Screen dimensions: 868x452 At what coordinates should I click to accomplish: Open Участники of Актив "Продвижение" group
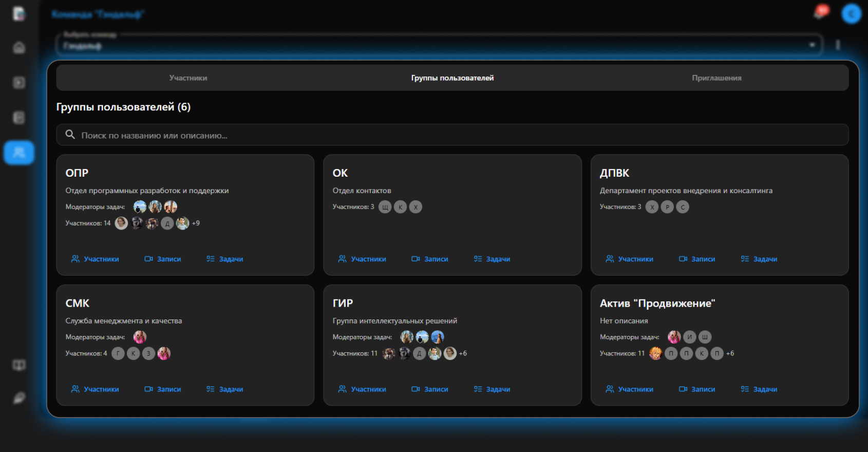[x=629, y=389]
